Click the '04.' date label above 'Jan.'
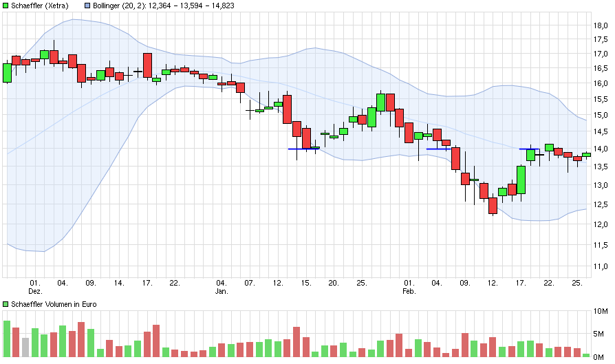Screen dimensions: 615x364 tap(222, 283)
